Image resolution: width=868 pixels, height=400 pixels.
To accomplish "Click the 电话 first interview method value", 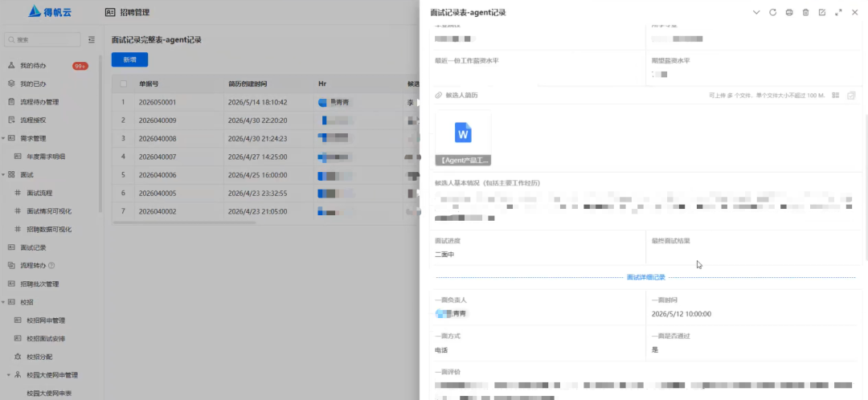I will [441, 350].
